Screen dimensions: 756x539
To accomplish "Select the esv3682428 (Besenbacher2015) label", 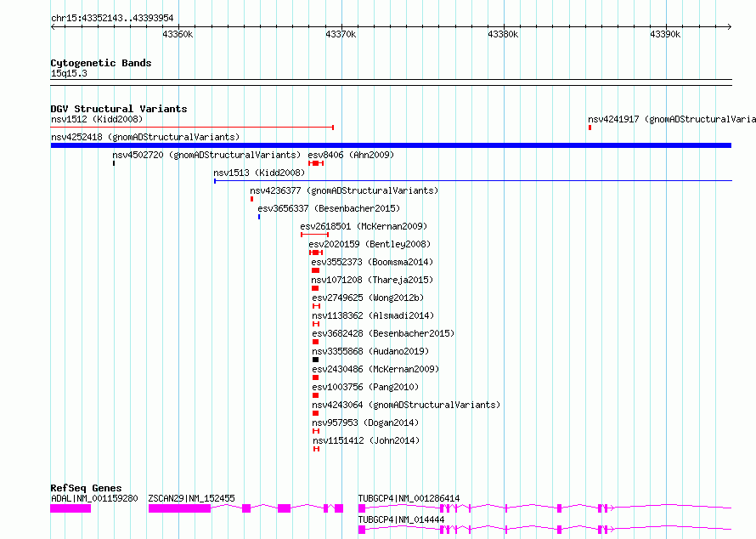I will (383, 333).
